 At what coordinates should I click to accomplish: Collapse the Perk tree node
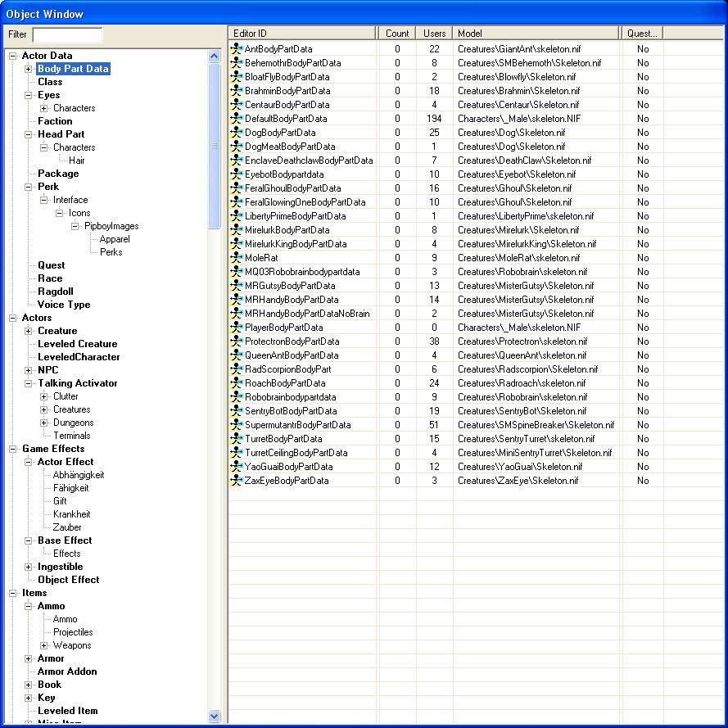point(29,187)
